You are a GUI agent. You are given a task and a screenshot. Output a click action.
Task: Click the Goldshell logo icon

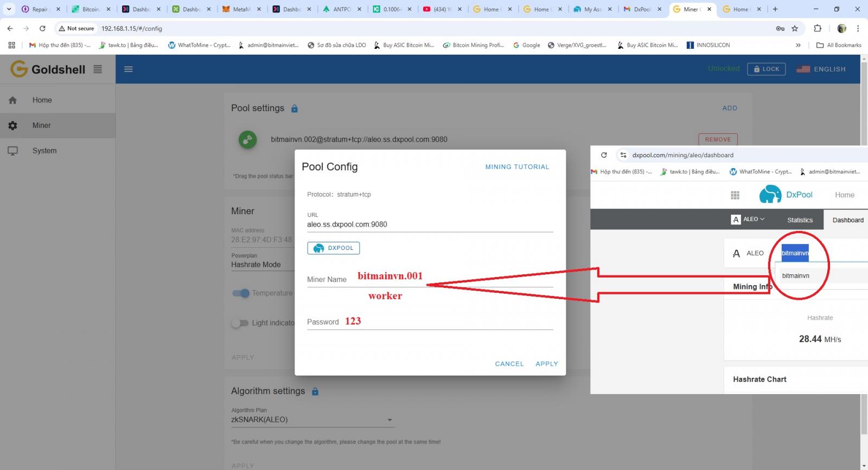[19, 69]
